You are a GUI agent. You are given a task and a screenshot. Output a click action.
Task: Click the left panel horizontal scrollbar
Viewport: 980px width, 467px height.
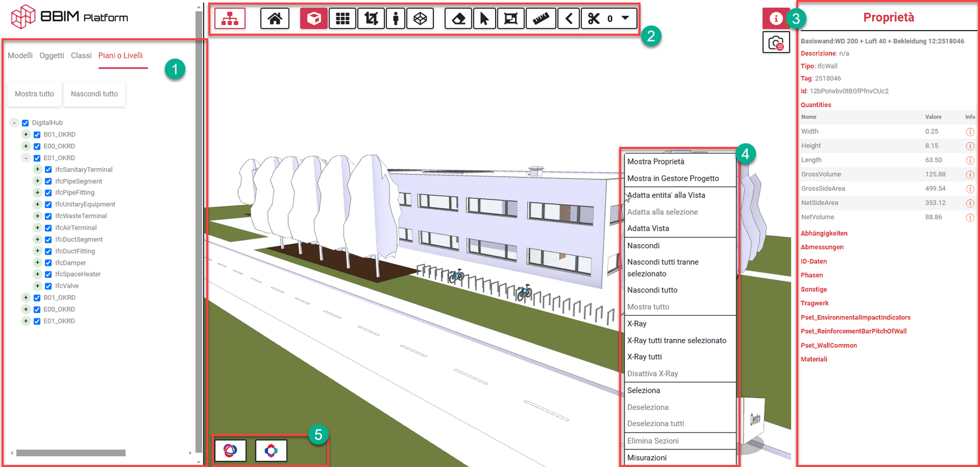[71, 453]
